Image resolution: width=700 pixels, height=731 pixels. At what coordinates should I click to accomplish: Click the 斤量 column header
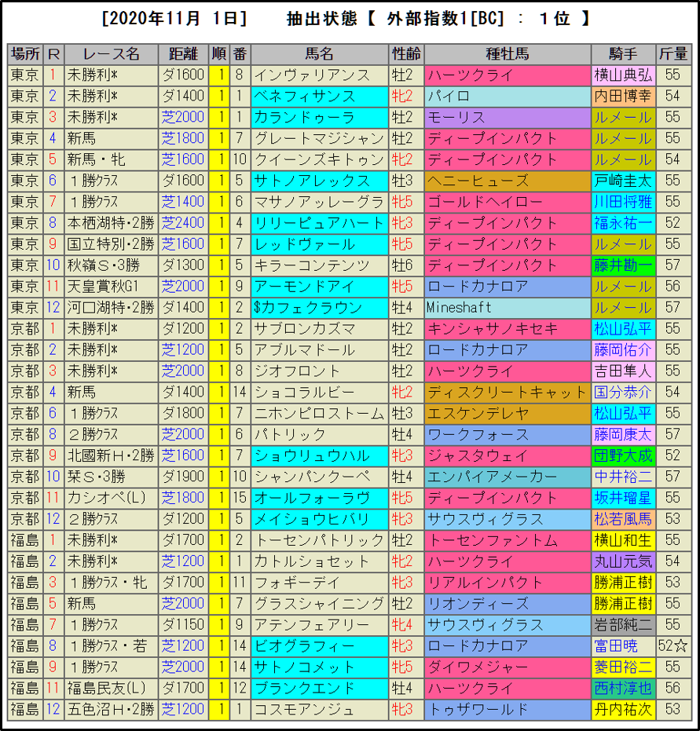point(673,54)
